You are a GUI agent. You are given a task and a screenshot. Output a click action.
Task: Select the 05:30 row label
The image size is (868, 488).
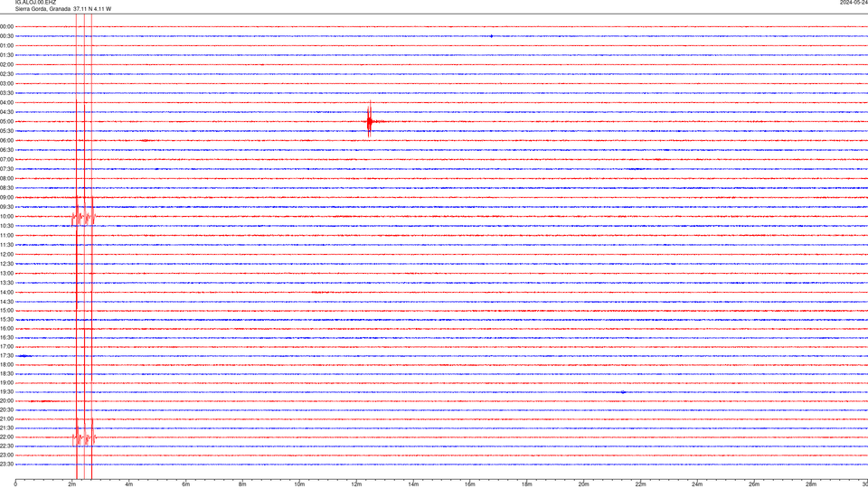[x=6, y=130]
